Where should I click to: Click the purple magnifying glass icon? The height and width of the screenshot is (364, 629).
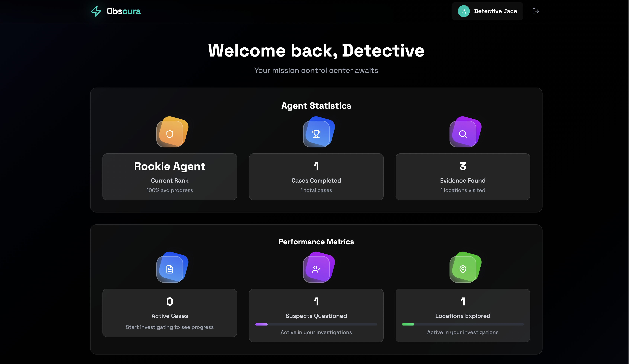coord(463,134)
